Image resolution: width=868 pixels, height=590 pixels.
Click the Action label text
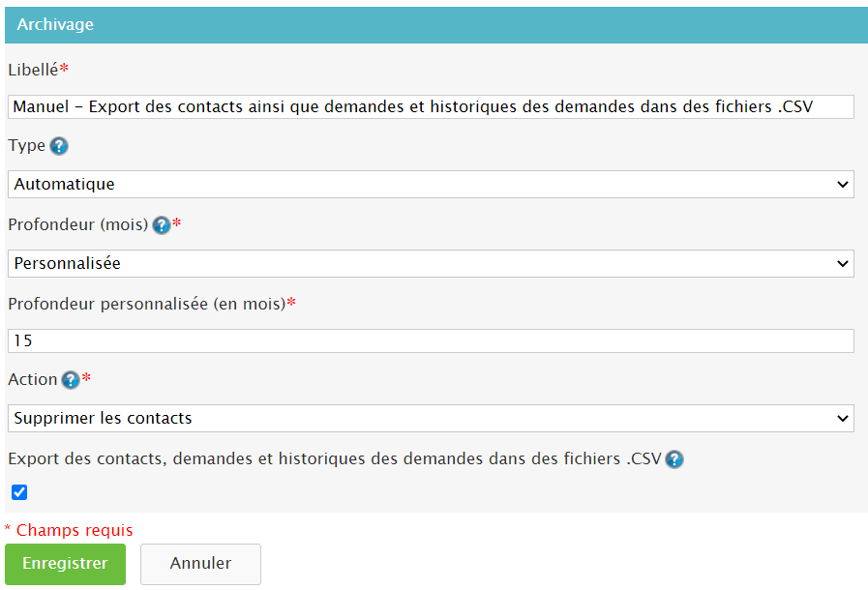[x=32, y=380]
